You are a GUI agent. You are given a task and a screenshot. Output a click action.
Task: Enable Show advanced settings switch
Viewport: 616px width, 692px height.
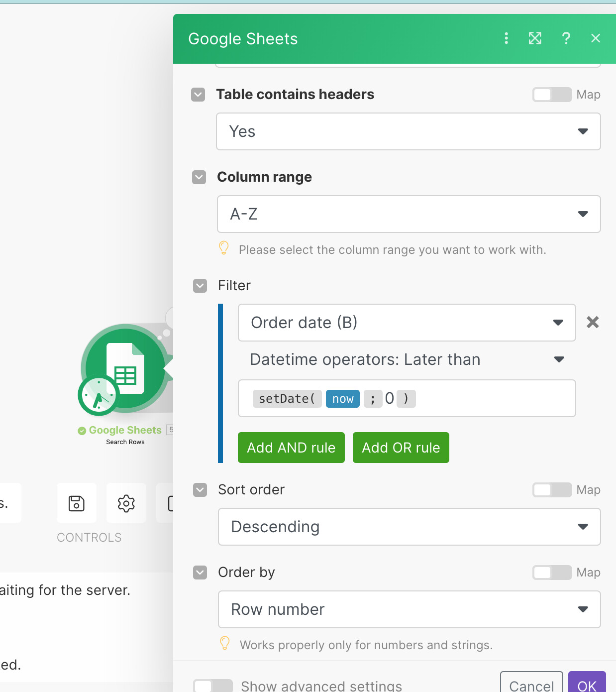[x=213, y=686]
